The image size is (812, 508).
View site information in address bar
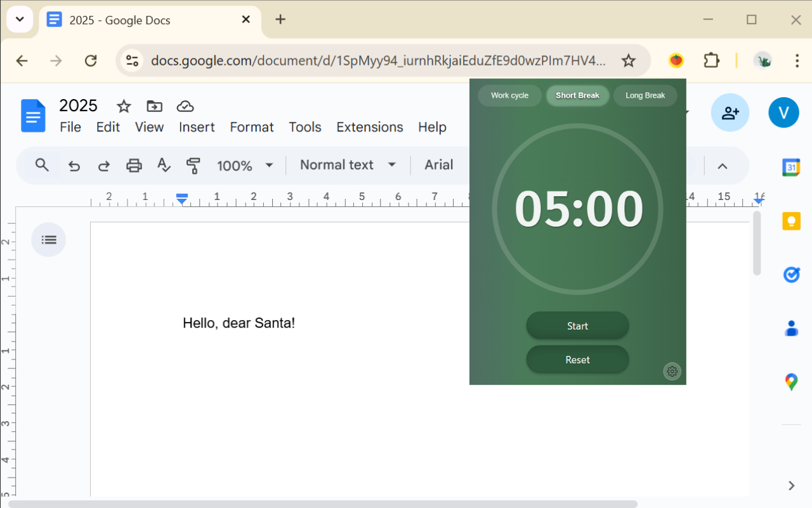pos(132,60)
